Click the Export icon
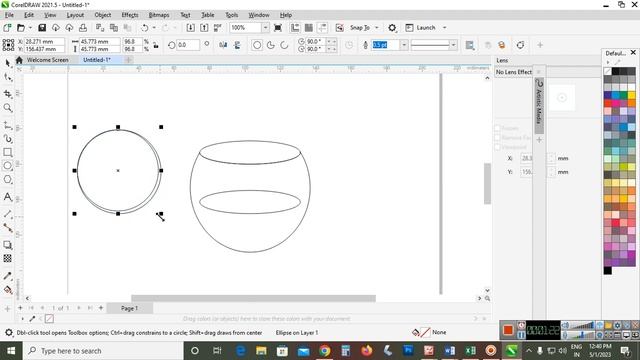This screenshot has height=360, width=640. (x=204, y=28)
